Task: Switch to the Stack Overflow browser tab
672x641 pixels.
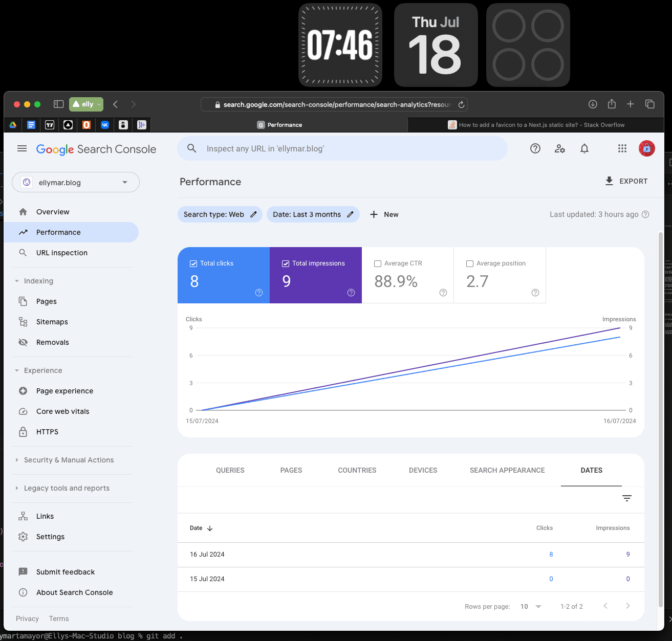Action: [536, 125]
